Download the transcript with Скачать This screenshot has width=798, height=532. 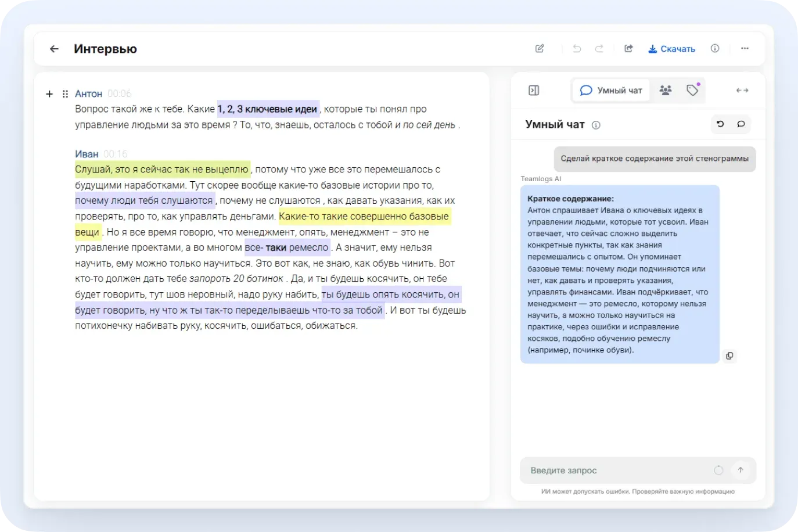pyautogui.click(x=672, y=49)
